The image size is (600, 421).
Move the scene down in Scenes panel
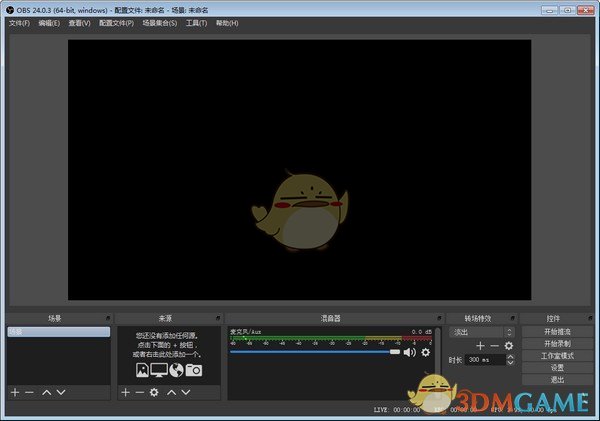61,392
